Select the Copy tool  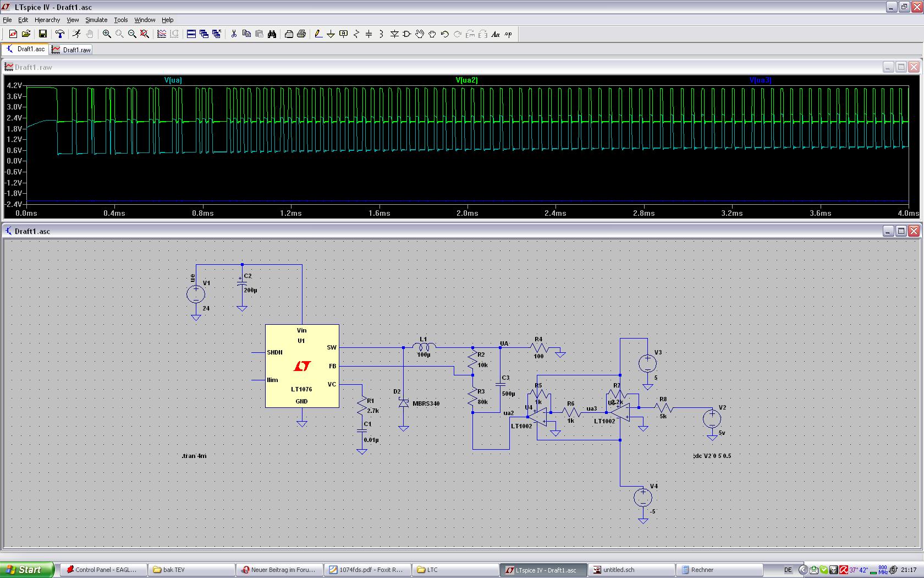[x=246, y=34]
